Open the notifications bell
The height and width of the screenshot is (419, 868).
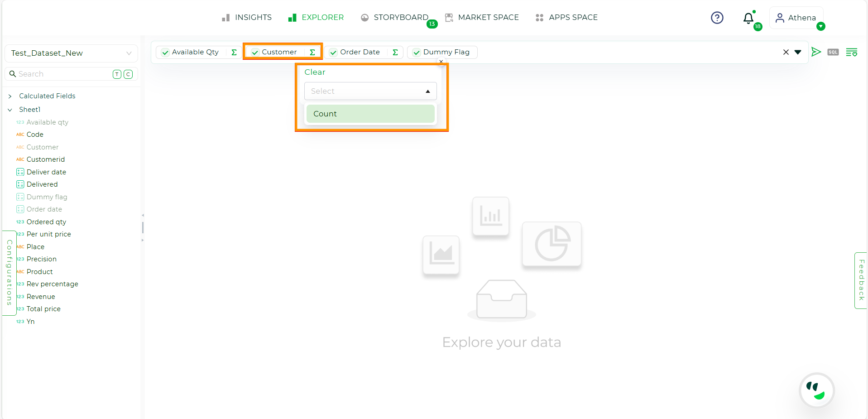point(748,18)
